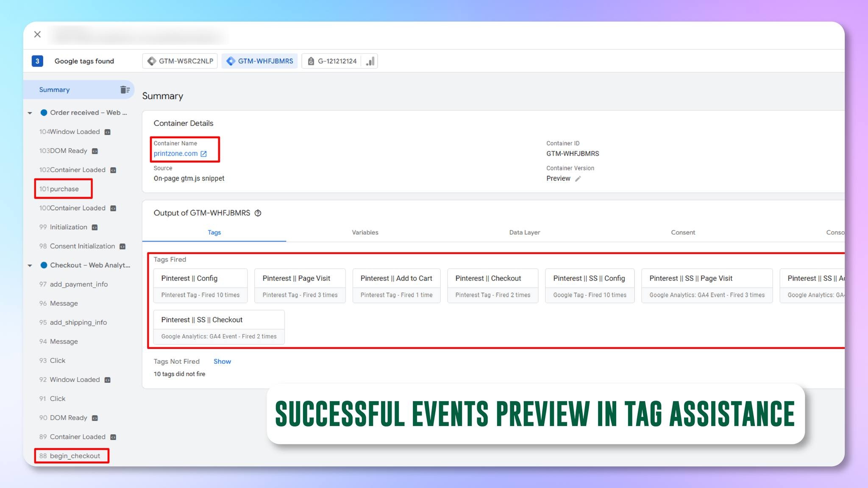The image size is (868, 488).
Task: Open the Pinterest || Config tag card
Action: [x=200, y=286]
